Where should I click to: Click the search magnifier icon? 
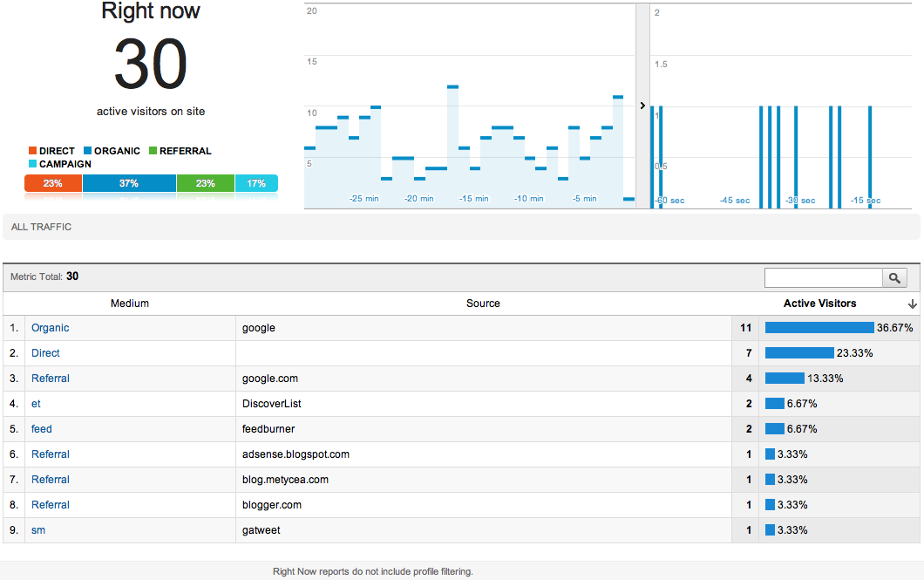(895, 277)
